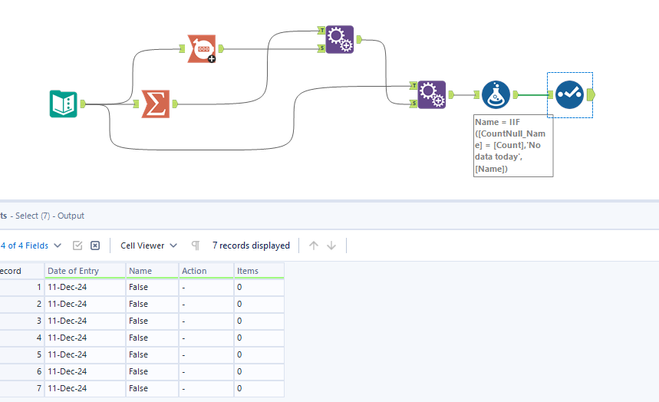Click the False Name cell in row 6
This screenshot has height=402, width=659.
(152, 371)
